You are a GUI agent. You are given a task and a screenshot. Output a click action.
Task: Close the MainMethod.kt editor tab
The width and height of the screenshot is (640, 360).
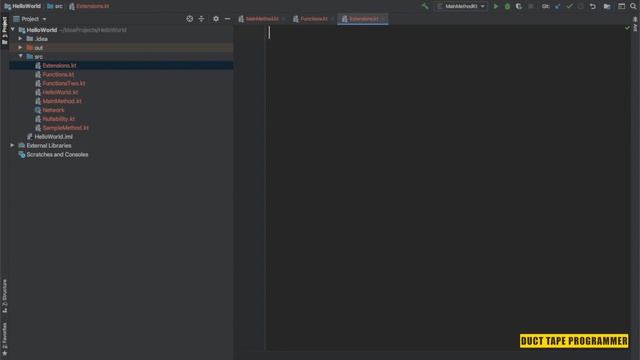point(283,19)
